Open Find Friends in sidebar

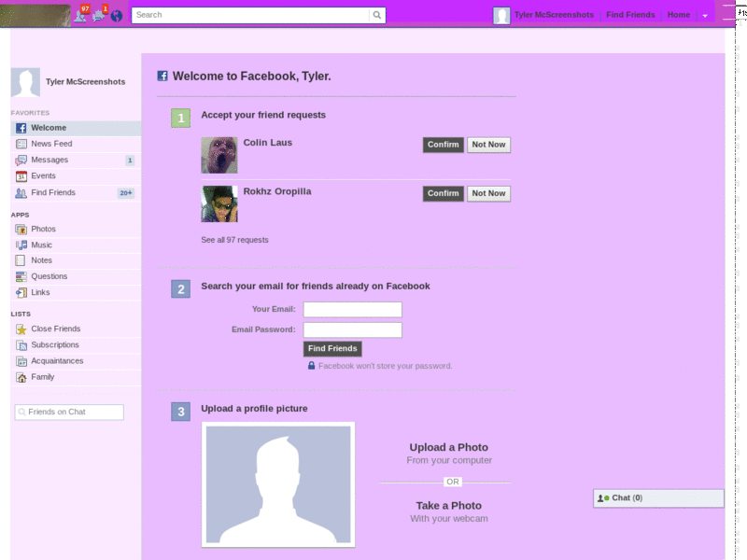coord(76,192)
